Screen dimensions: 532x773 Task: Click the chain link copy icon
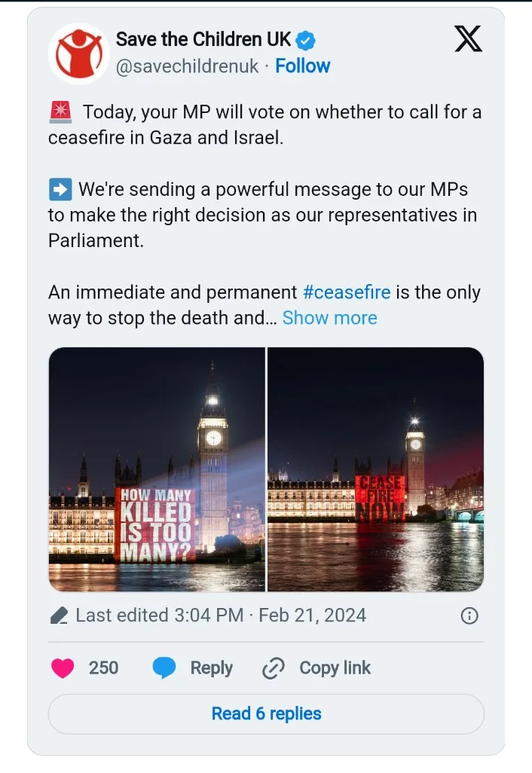273,668
